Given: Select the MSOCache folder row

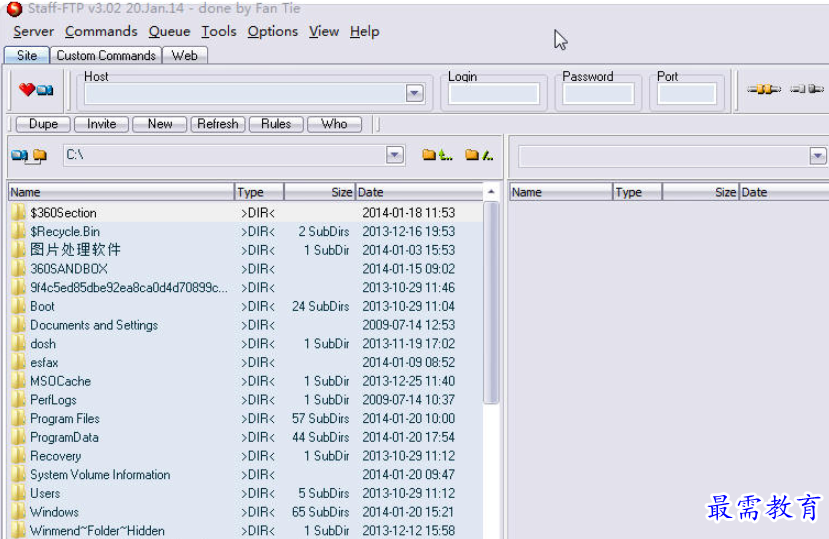Looking at the screenshot, I should point(246,381).
